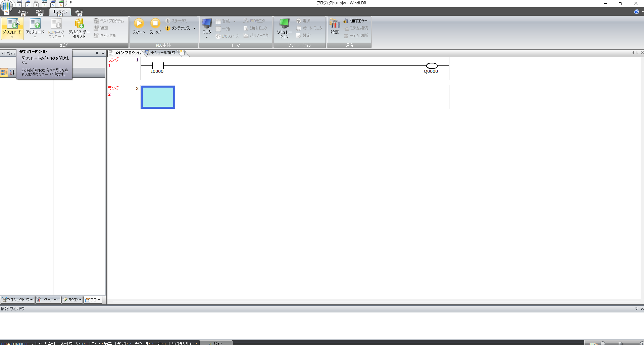Select the プロジェクト ウィンドウ bottom tab
Image resolution: width=644 pixels, height=345 pixels.
17,300
